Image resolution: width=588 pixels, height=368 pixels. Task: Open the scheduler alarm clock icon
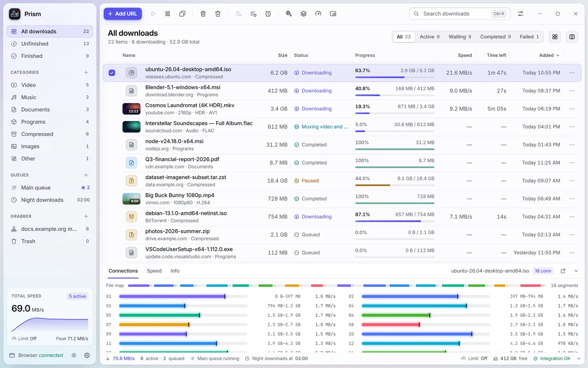[268, 14]
